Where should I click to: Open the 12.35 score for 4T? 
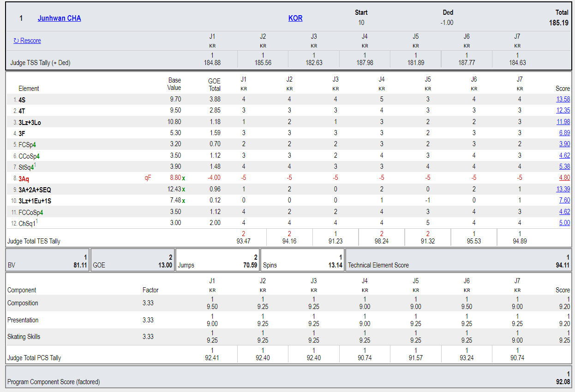563,110
